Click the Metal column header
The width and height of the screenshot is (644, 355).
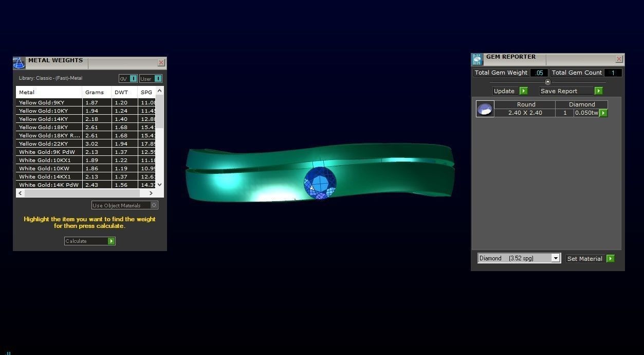click(x=49, y=92)
